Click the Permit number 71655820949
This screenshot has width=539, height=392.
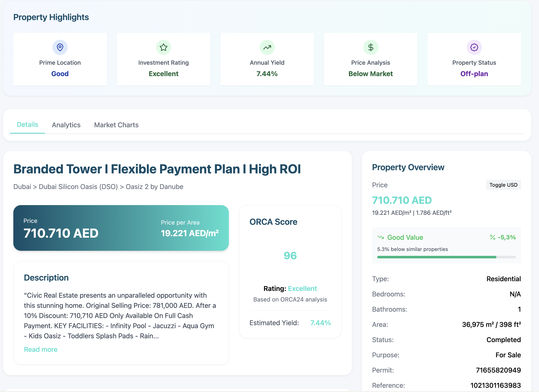tap(498, 370)
